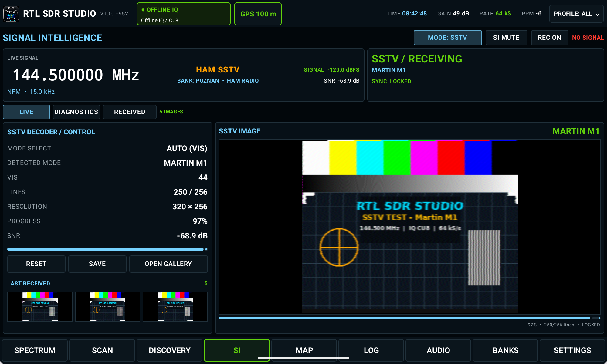Click the decoder progress bar in control panel
This screenshot has width=607, height=364.
click(x=107, y=249)
